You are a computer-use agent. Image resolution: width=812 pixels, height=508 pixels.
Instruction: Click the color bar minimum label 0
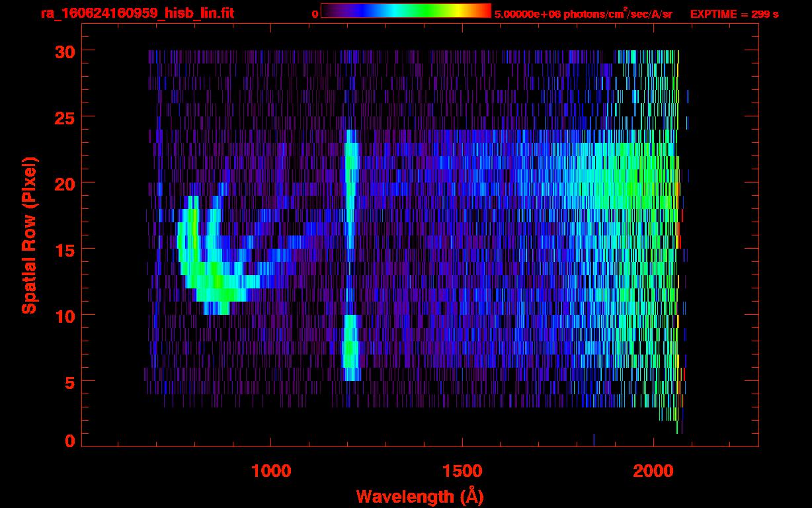click(x=315, y=14)
